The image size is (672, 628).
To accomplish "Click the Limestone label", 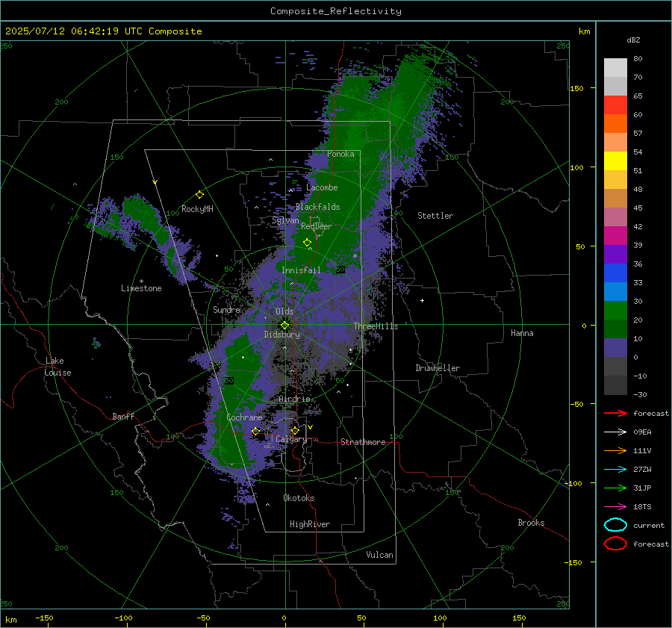I will [141, 288].
